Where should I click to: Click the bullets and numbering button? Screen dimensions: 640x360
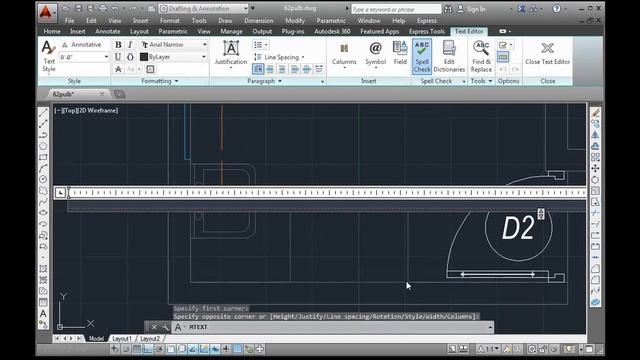[260, 44]
